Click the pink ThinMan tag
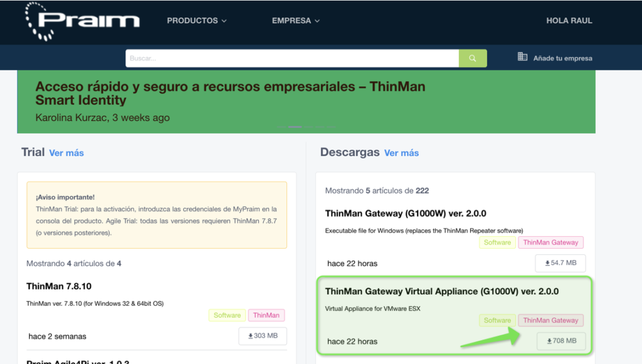 tap(266, 315)
